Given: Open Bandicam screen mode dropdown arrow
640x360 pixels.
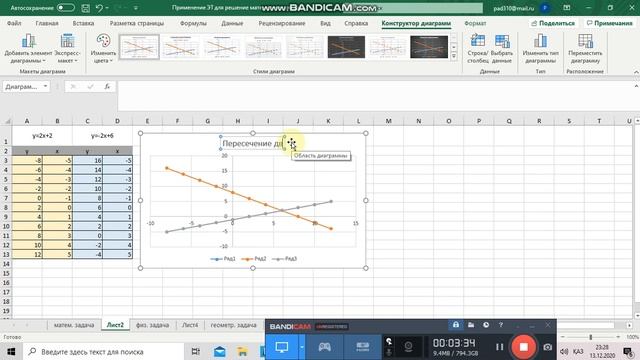Looking at the screenshot, I should click(302, 347).
